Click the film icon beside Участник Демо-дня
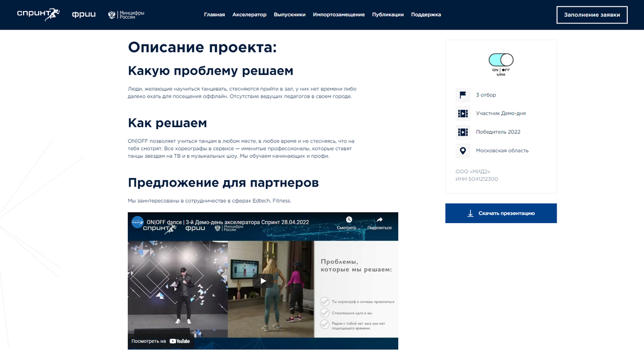This screenshot has width=644, height=355. 463,114
